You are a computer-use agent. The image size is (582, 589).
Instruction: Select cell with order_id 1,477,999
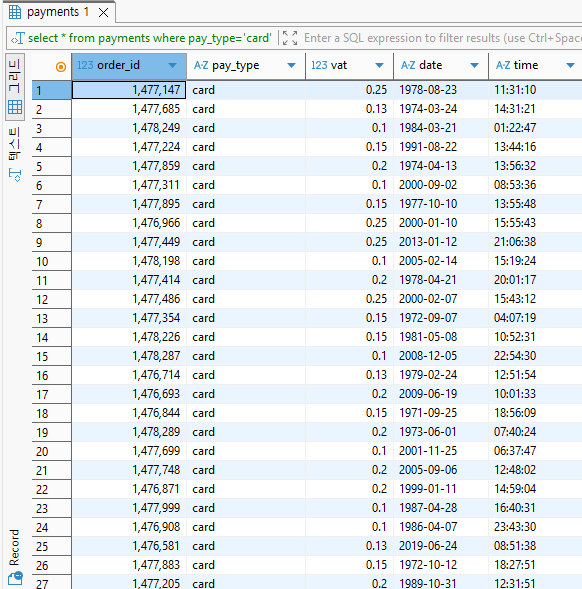coord(129,508)
